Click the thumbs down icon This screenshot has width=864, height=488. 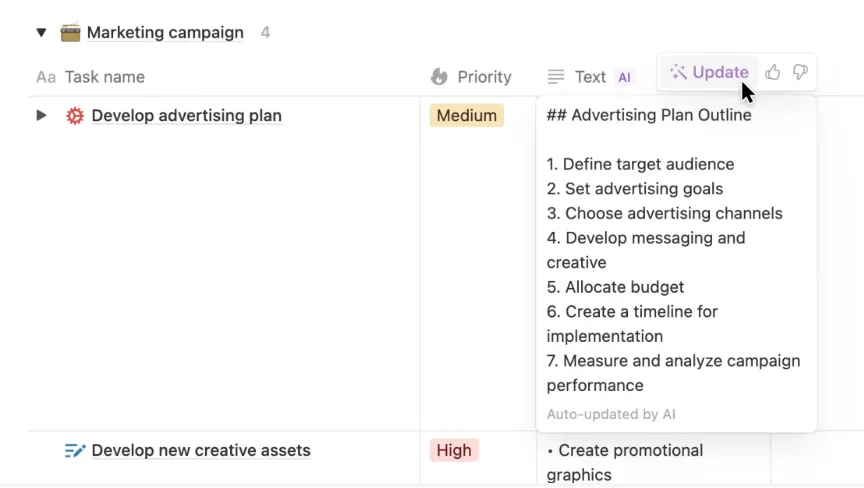click(800, 72)
